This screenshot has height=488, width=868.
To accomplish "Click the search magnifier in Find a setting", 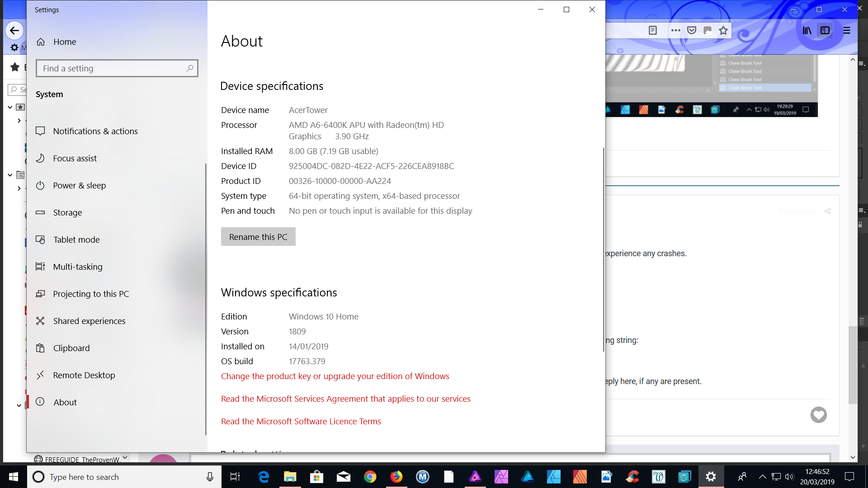I will pos(190,68).
